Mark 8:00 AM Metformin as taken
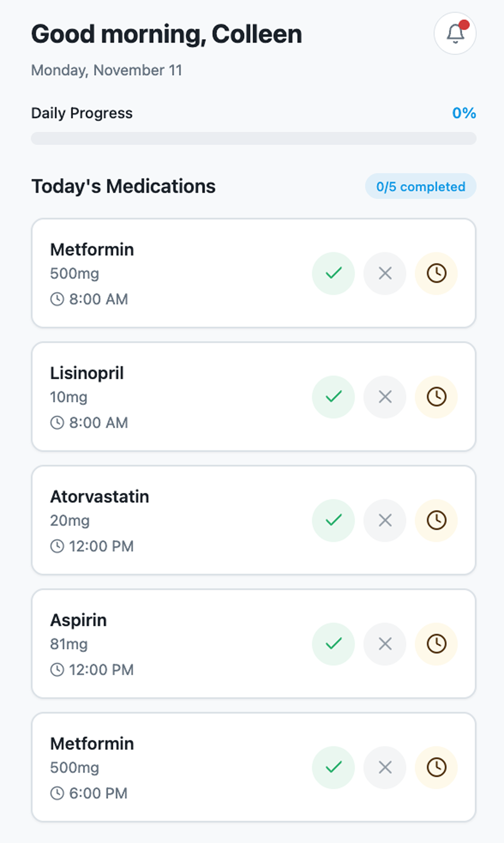504x843 pixels. 333,273
